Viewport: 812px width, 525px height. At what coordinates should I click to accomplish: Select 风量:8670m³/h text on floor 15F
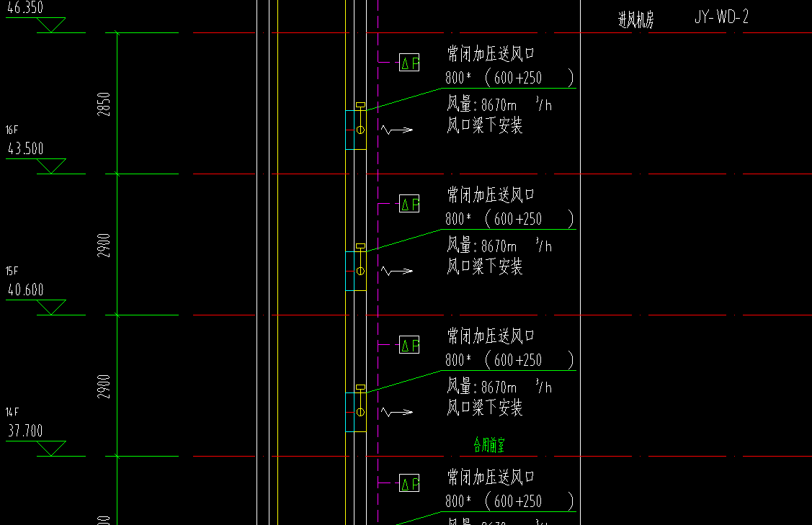pos(499,246)
